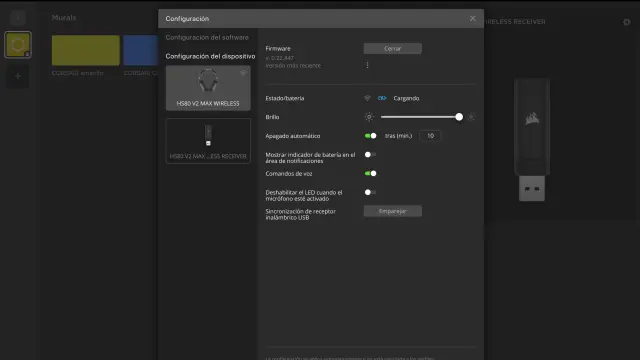Select the blue CORSAIR mural swatch
The height and width of the screenshot is (360, 640).
[x=140, y=50]
